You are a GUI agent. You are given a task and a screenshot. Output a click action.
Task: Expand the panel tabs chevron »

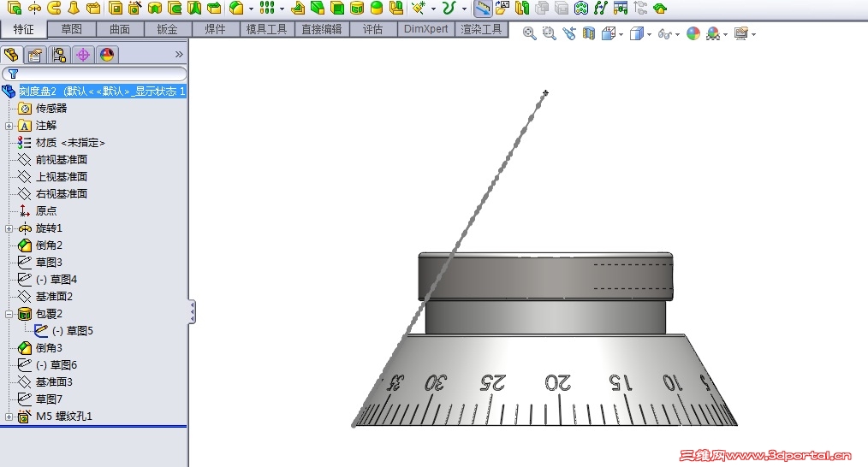[x=179, y=54]
